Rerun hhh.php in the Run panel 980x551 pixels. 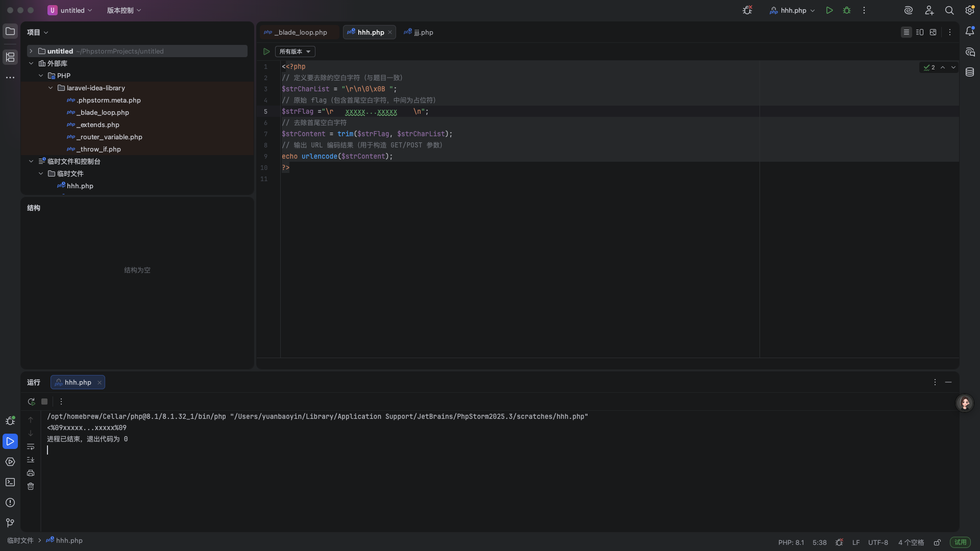click(31, 402)
